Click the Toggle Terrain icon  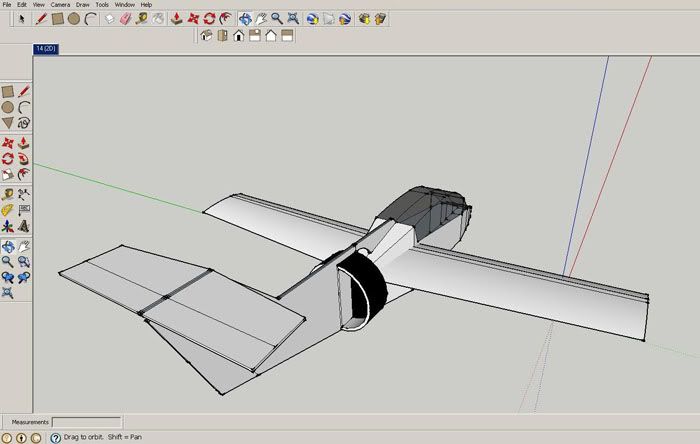(x=329, y=19)
